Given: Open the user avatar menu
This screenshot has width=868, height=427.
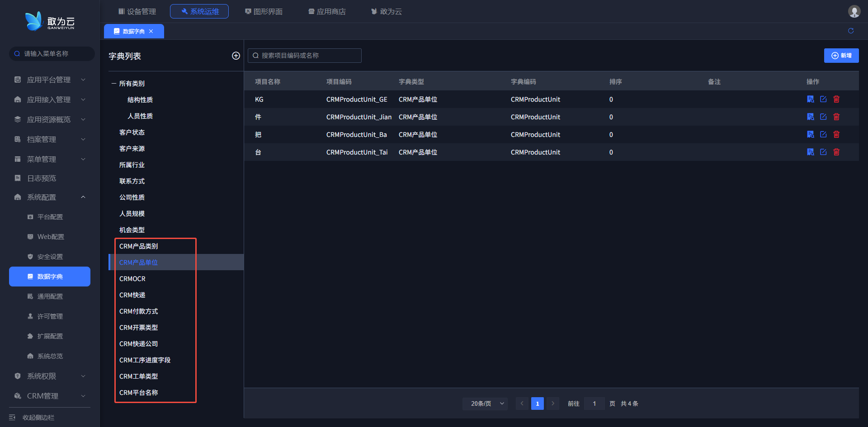Looking at the screenshot, I should [854, 11].
